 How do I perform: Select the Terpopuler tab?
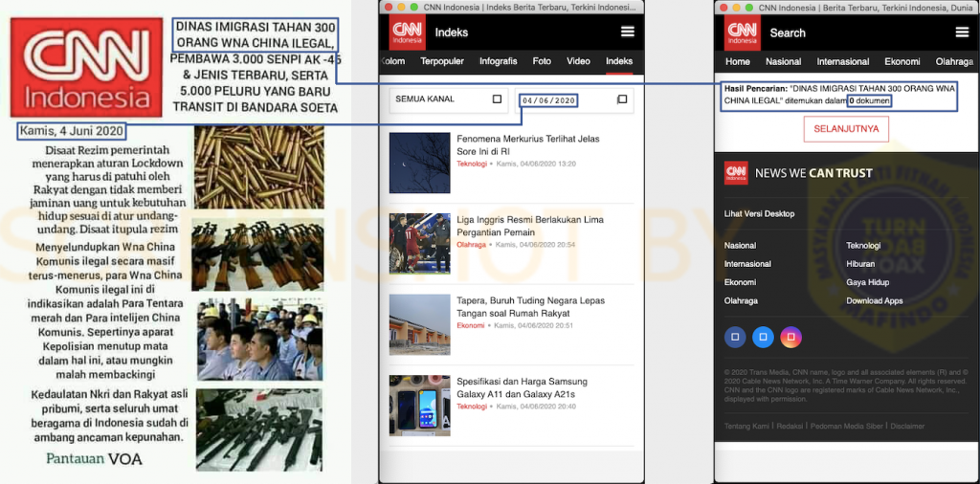click(x=442, y=61)
